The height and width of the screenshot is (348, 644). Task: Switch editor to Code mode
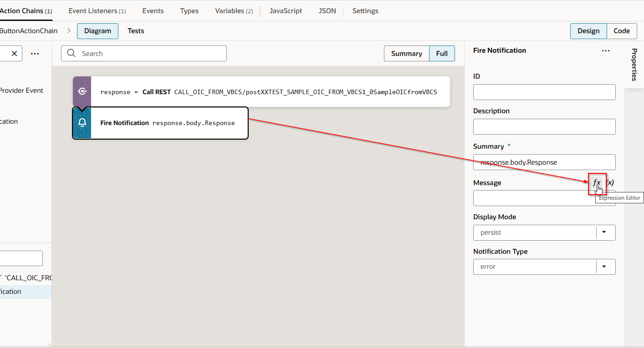tap(621, 31)
